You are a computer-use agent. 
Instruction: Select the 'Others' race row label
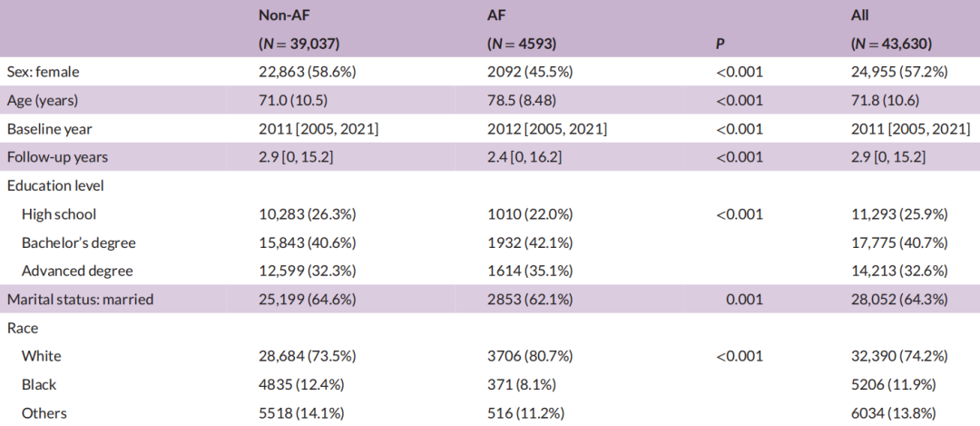coord(44,413)
